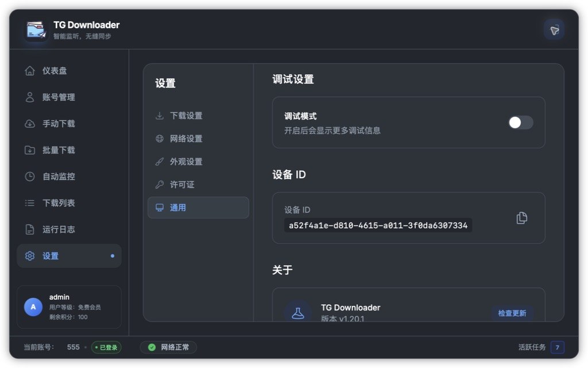Click the paper plane icon at top right

pyautogui.click(x=554, y=30)
